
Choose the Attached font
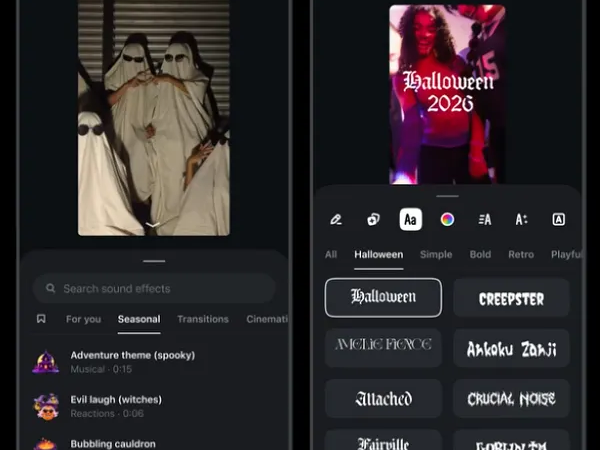(383, 398)
